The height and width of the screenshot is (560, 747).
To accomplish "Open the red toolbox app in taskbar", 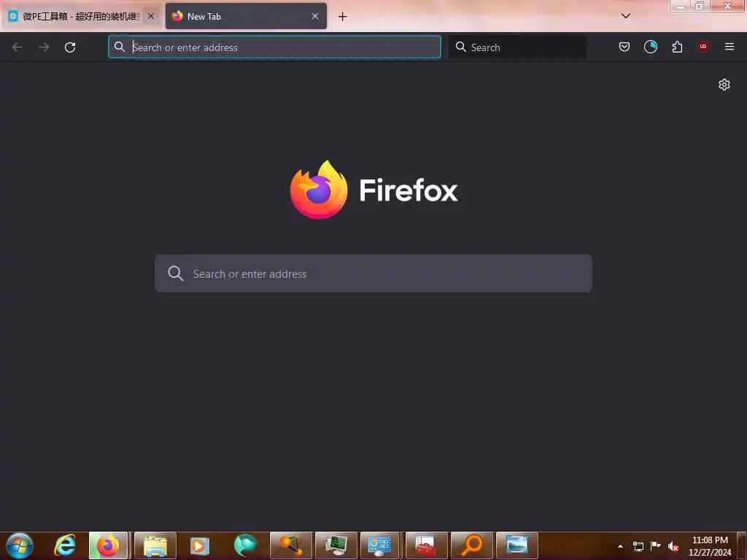I will (426, 545).
